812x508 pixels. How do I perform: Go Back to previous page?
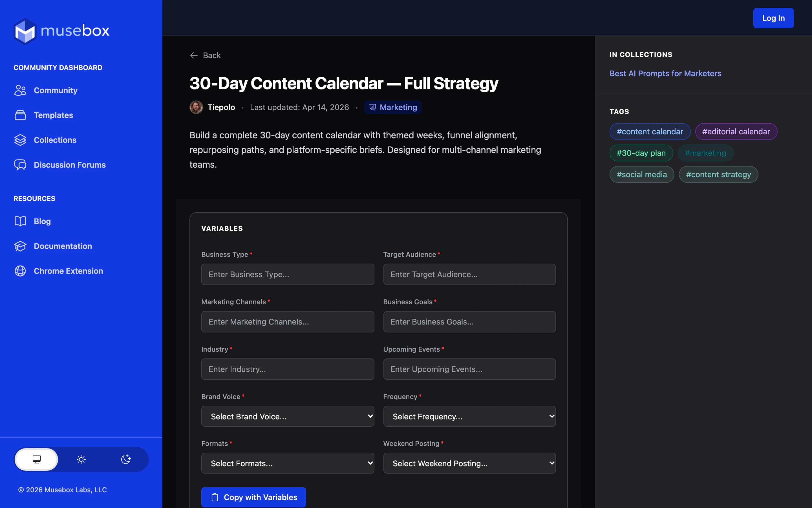coord(205,55)
